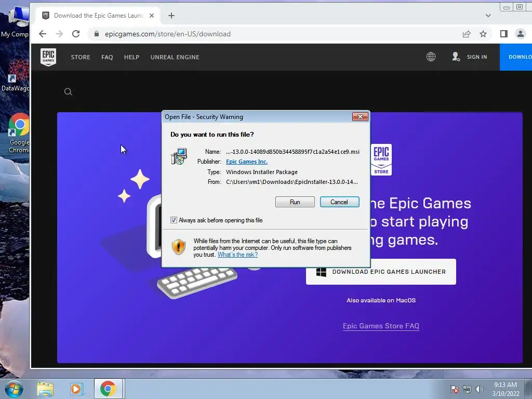
Task: Open Chrome profile avatar menu
Action: click(x=520, y=34)
